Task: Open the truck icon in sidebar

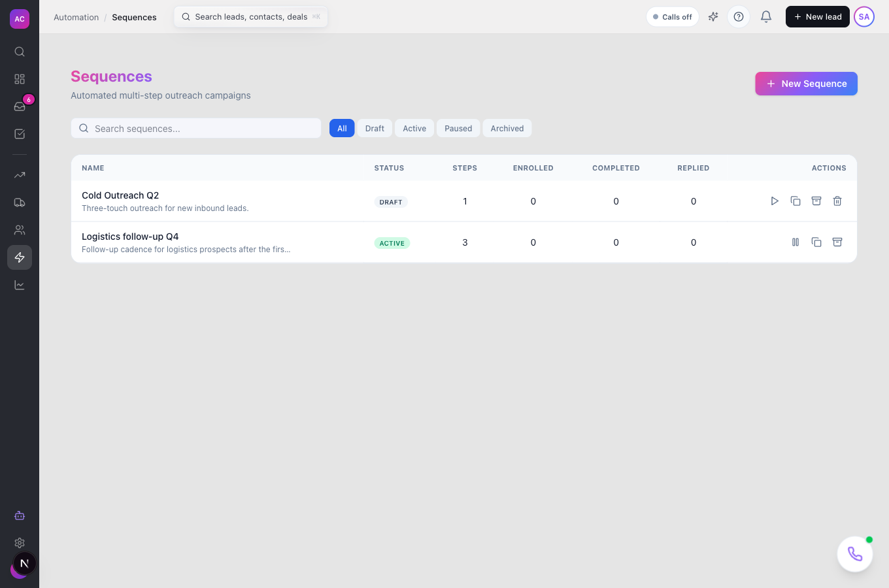Action: click(20, 203)
